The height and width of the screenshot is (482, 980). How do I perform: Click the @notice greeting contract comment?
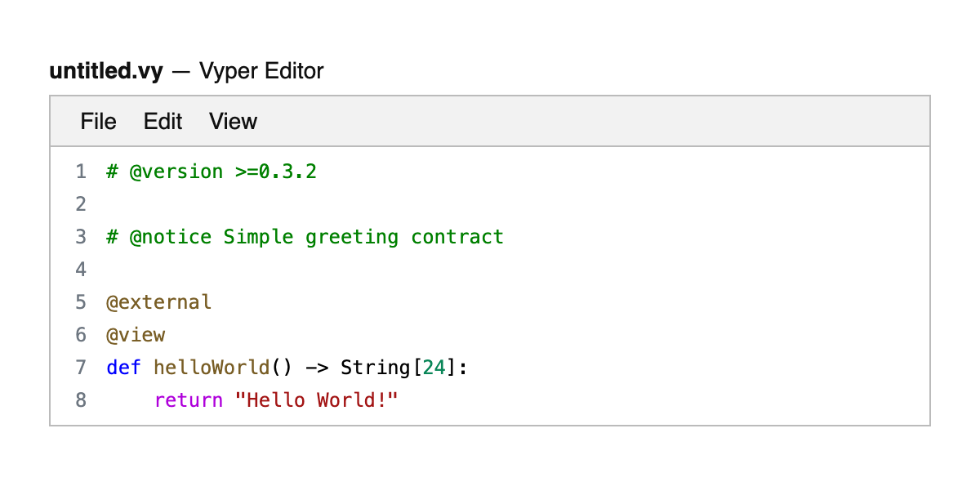click(305, 237)
